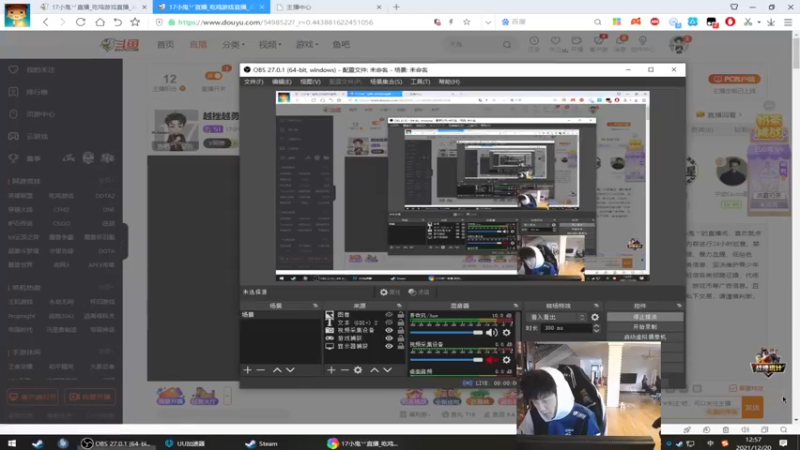Toggle lock on the video capture device source
Viewport: 800px width, 450px height.
click(401, 330)
